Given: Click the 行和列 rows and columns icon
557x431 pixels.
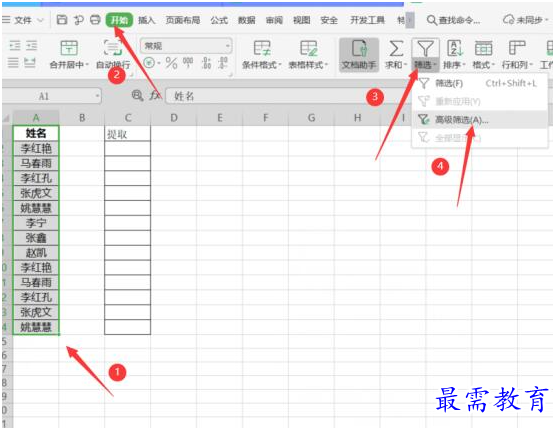Looking at the screenshot, I should pos(517,48).
